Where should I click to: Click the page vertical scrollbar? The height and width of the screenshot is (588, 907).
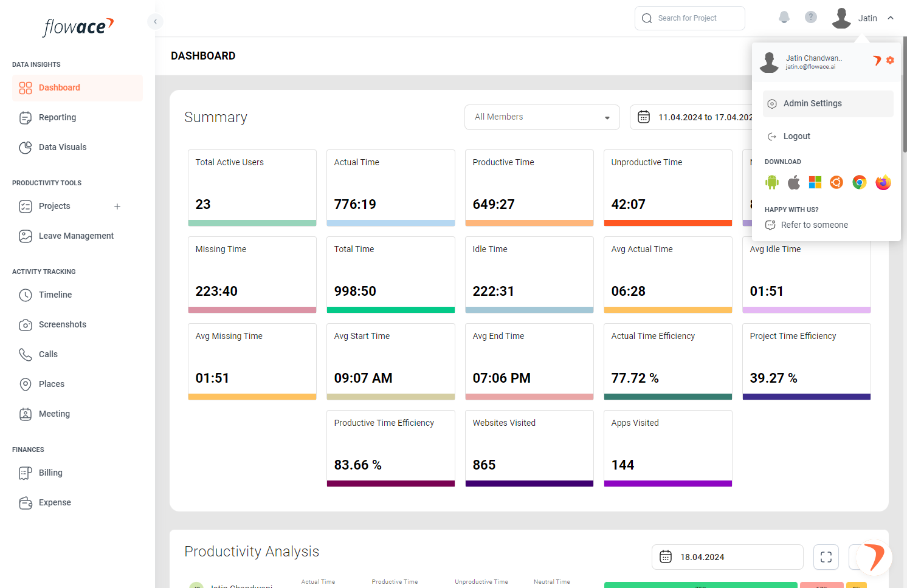(905, 94)
